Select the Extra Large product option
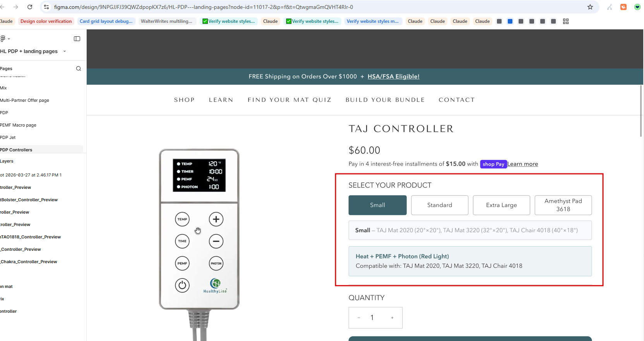The height and width of the screenshot is (341, 644). click(x=502, y=205)
